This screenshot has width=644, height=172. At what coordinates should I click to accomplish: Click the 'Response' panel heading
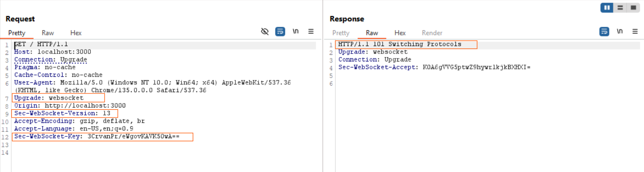coord(347,19)
